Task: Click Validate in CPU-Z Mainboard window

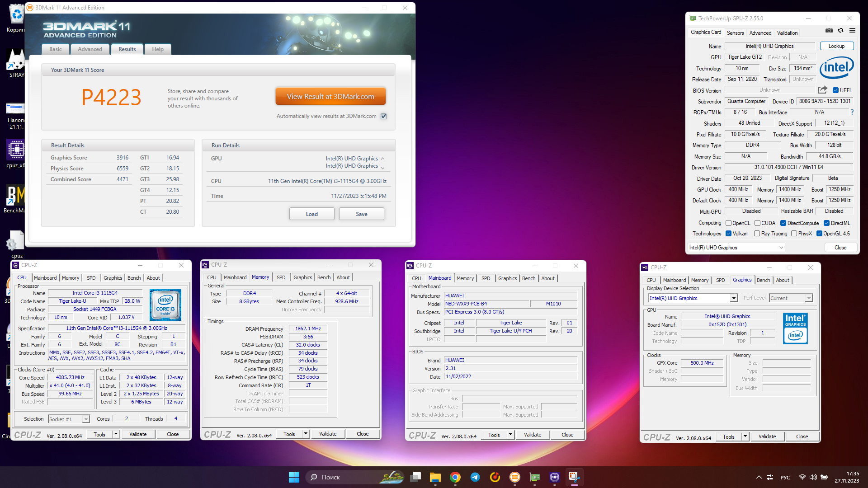Action: (x=533, y=435)
